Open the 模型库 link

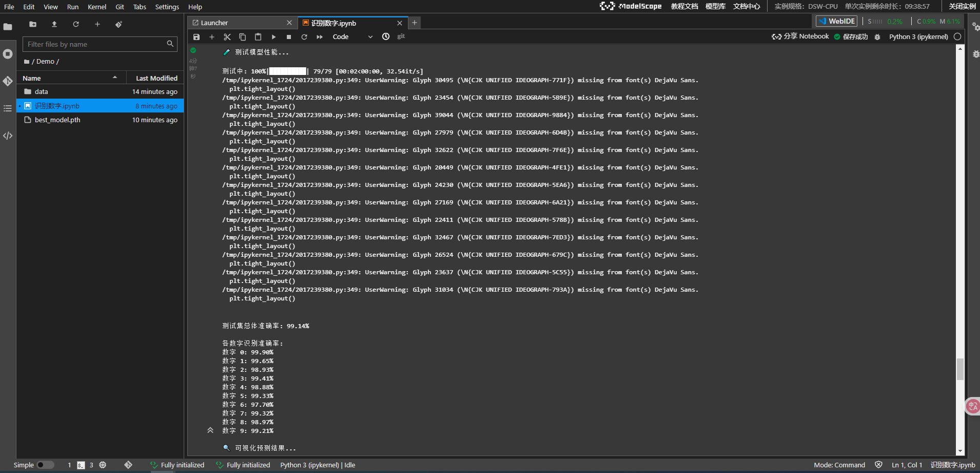click(715, 6)
